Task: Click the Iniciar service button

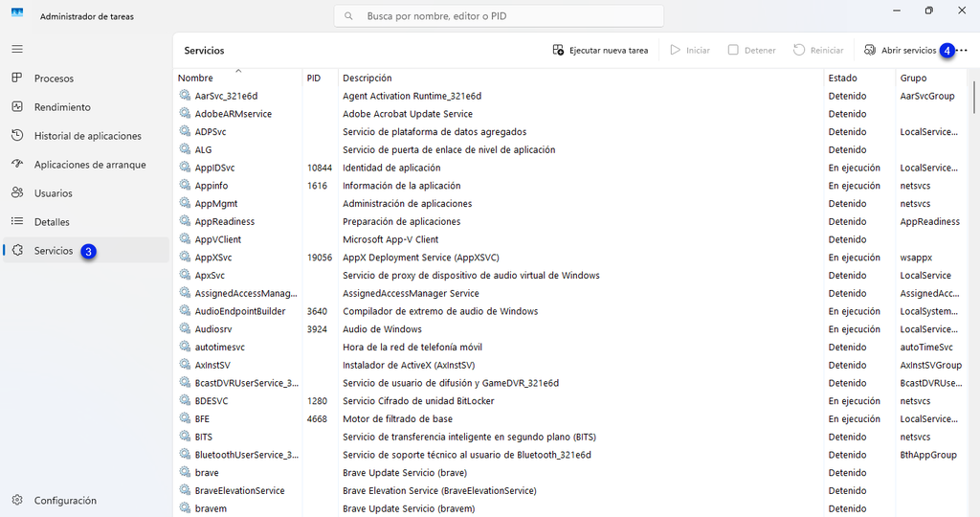Action: tap(690, 50)
